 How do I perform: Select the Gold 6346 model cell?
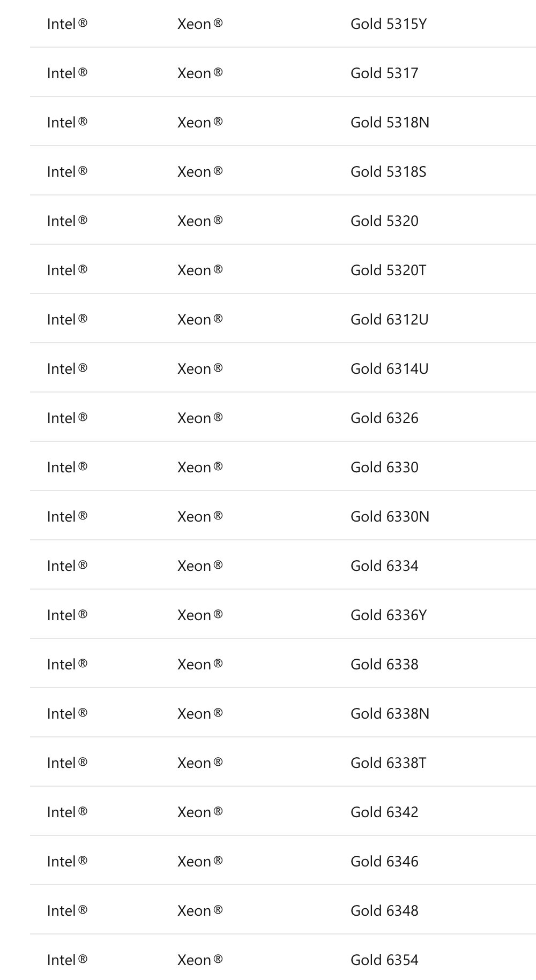pyautogui.click(x=384, y=862)
